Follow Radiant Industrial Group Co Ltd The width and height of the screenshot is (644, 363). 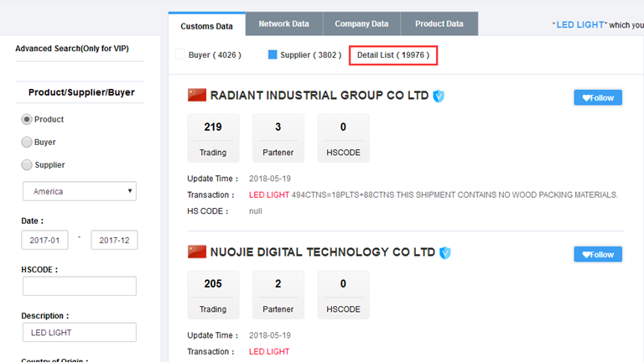pyautogui.click(x=597, y=97)
